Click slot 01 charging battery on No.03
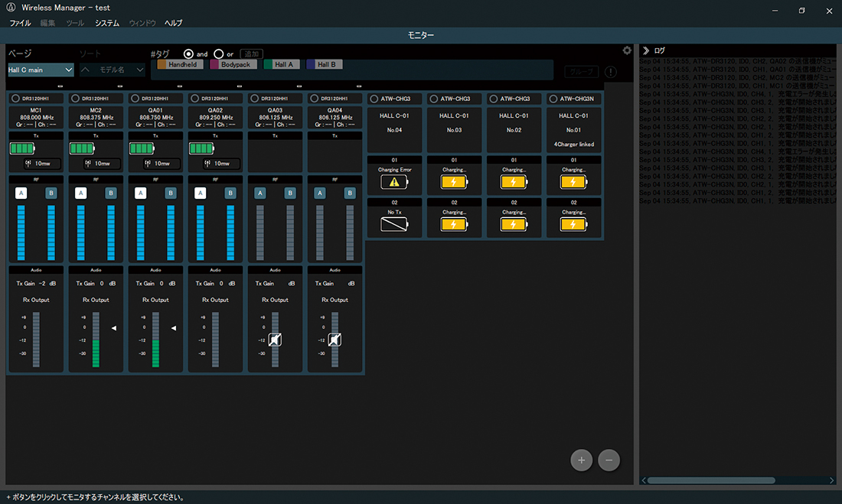 tap(454, 182)
